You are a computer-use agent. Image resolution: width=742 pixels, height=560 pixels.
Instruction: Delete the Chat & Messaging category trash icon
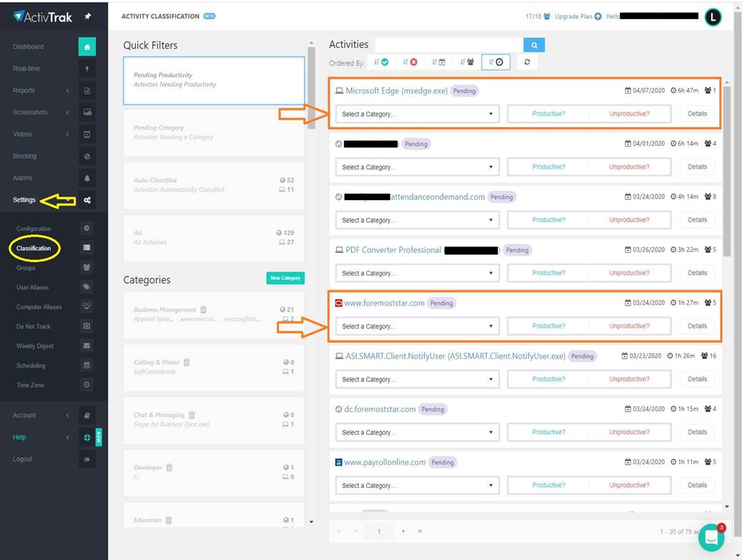pos(192,415)
